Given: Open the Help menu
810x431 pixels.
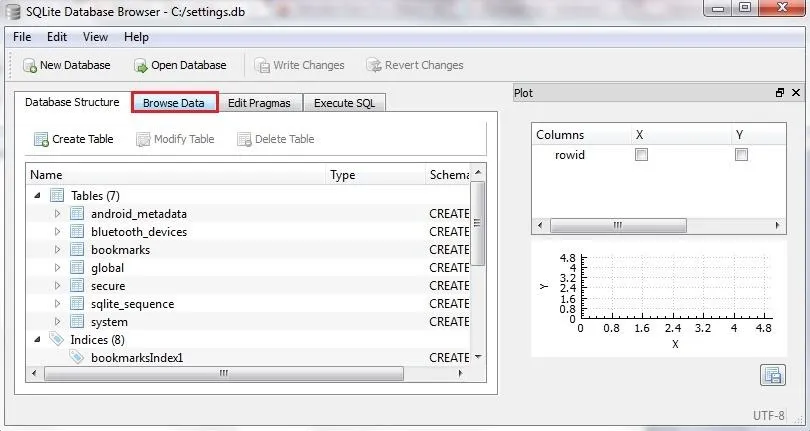Looking at the screenshot, I should click(136, 37).
